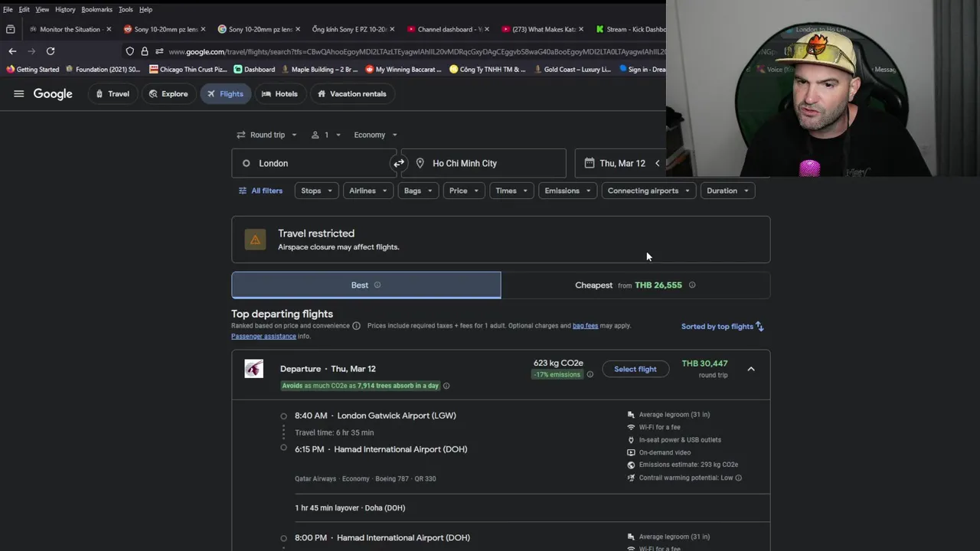Open the Duration filter dropdown

pyautogui.click(x=727, y=191)
